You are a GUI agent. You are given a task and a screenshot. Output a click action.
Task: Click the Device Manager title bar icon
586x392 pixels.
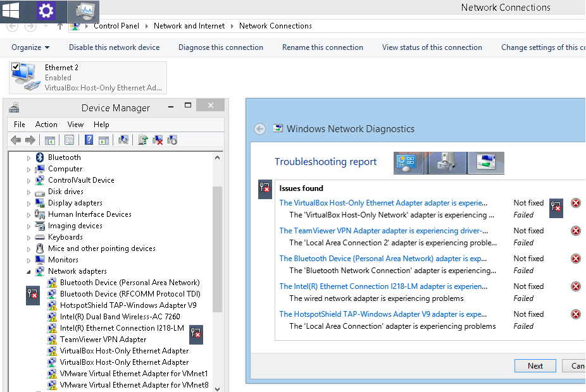coord(14,108)
